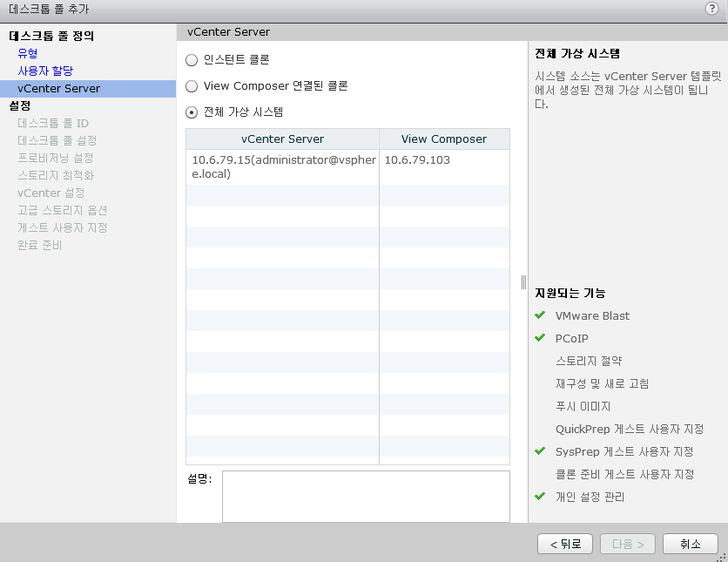
Task: Click the VMware Blast feature label
Action: [592, 315]
